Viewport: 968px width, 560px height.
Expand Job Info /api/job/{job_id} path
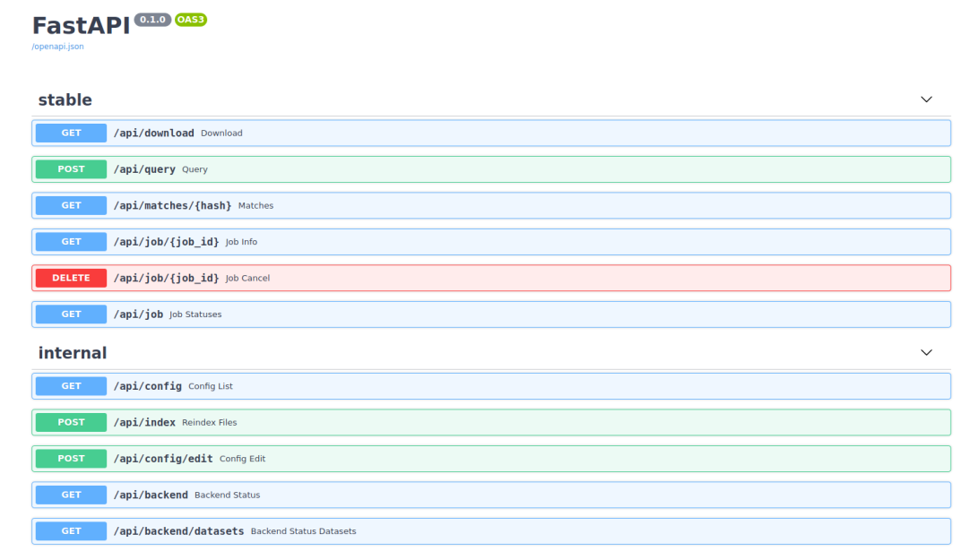pos(166,242)
